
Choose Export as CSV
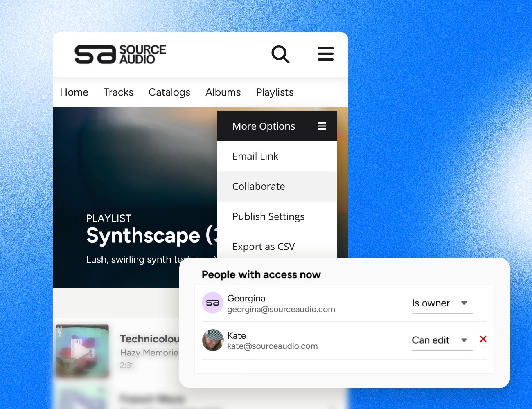tap(277, 246)
